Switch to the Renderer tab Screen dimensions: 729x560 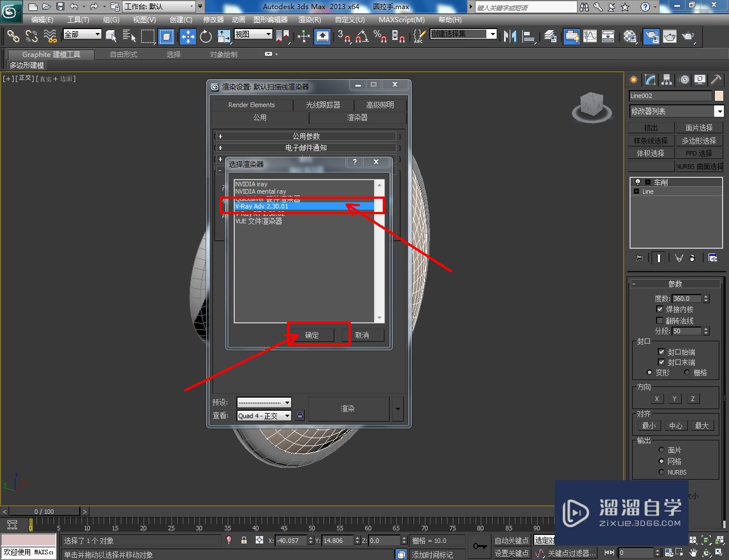pyautogui.click(x=357, y=117)
